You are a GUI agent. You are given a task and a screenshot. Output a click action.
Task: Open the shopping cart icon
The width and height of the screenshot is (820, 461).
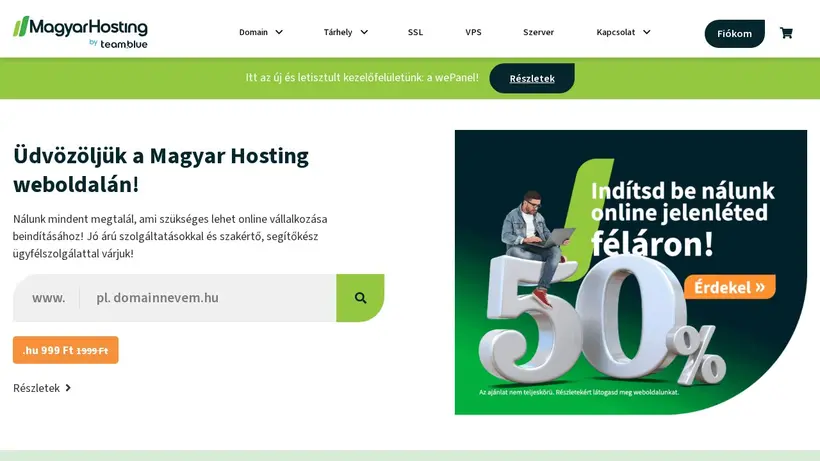coord(786,33)
